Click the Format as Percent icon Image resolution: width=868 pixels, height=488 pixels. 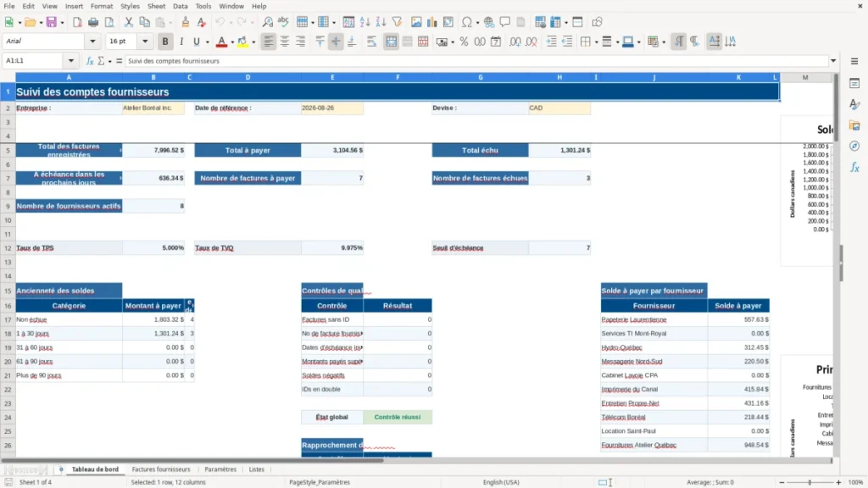click(x=464, y=42)
